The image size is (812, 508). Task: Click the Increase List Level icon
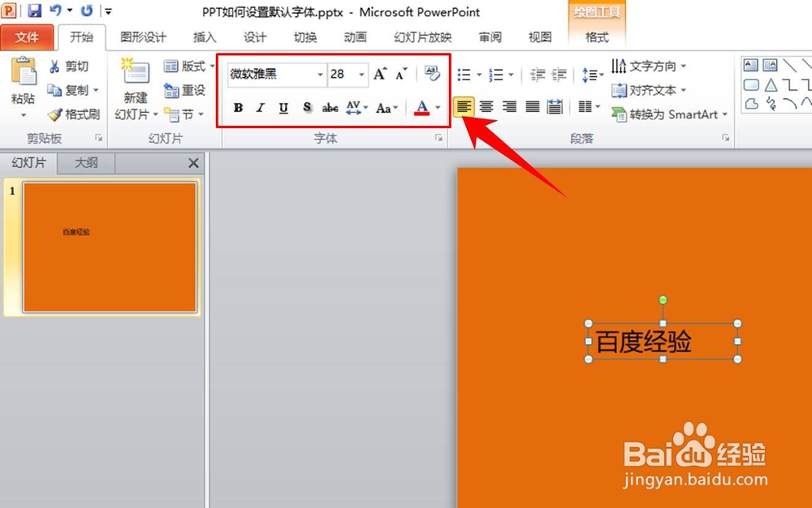pyautogui.click(x=559, y=75)
